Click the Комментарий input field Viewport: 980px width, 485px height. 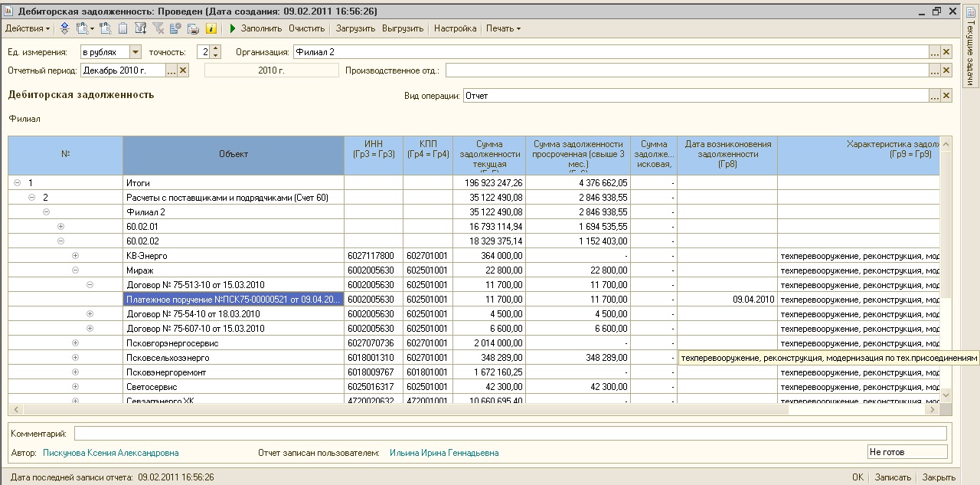point(511,434)
